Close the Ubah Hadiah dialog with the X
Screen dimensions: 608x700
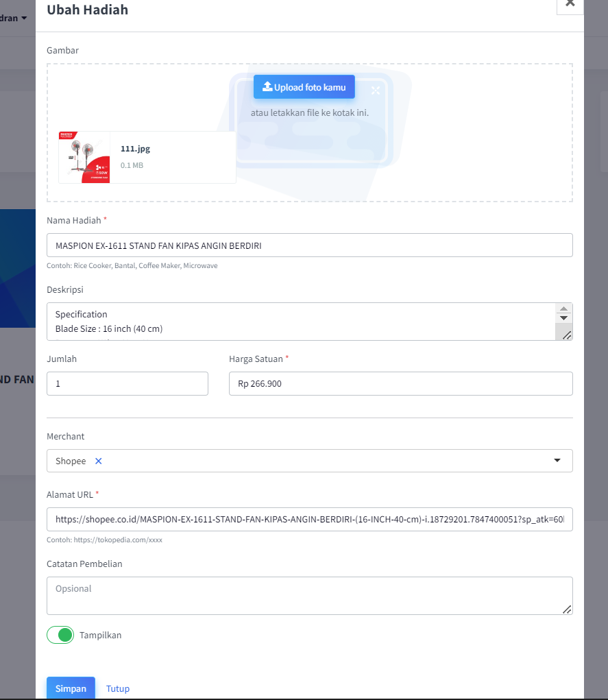coord(570,5)
